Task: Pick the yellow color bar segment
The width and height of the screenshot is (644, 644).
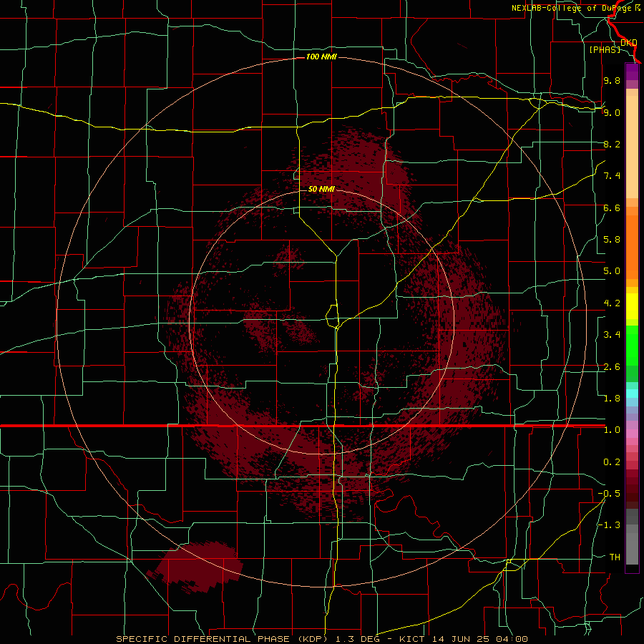Action: click(x=632, y=306)
